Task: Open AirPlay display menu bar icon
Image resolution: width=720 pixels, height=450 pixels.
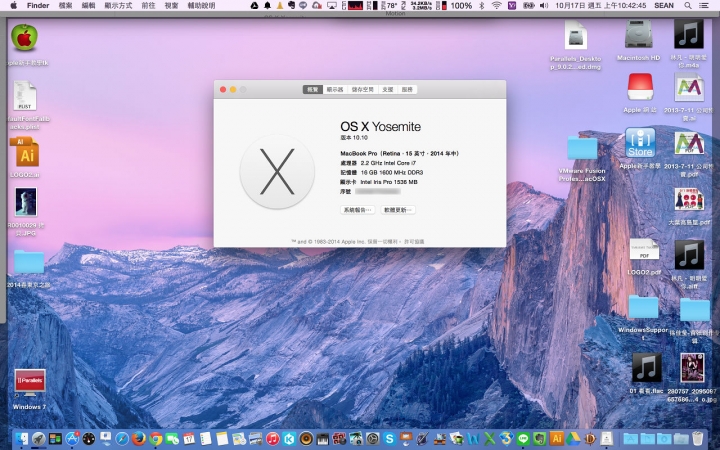Action: [x=332, y=6]
